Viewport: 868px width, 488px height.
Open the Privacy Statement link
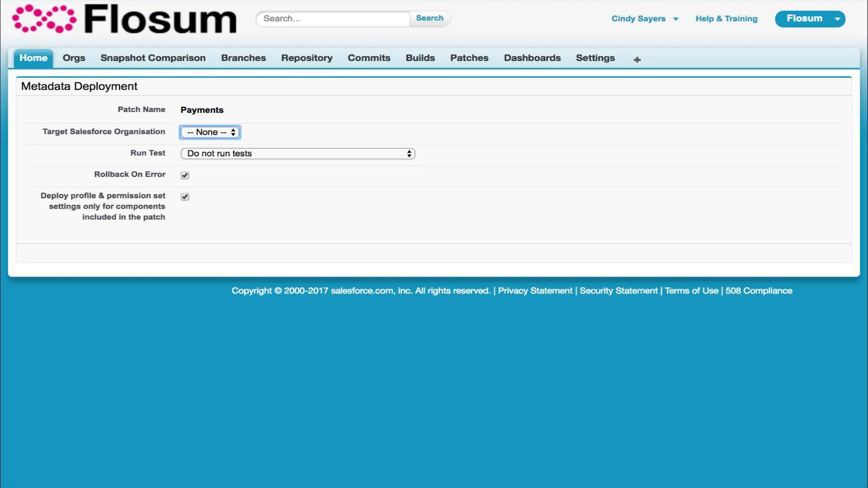[535, 291]
